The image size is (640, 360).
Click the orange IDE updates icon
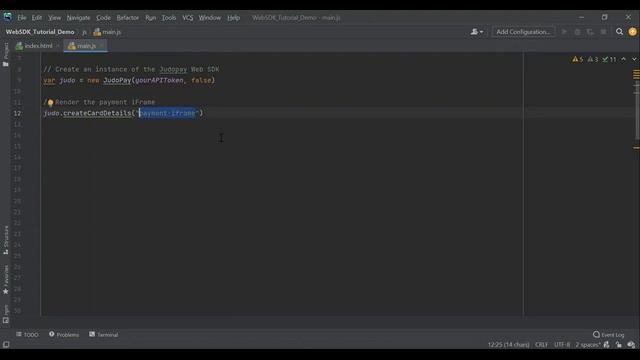point(633,32)
